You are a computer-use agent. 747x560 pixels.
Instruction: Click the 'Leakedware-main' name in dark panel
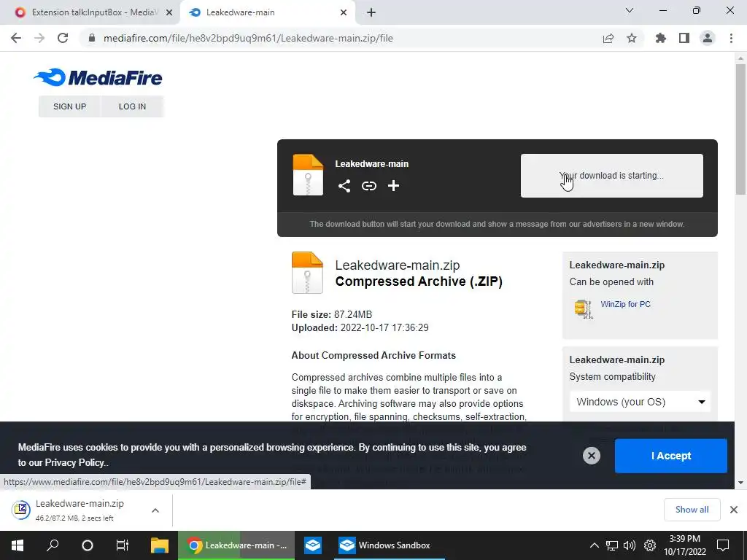[371, 164]
